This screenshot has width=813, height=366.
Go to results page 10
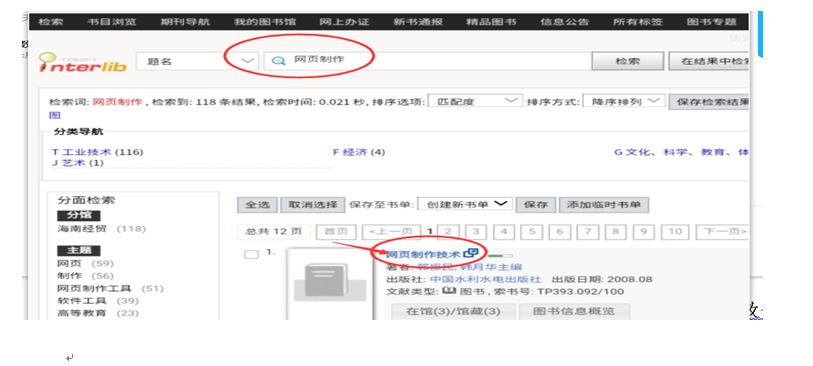675,231
